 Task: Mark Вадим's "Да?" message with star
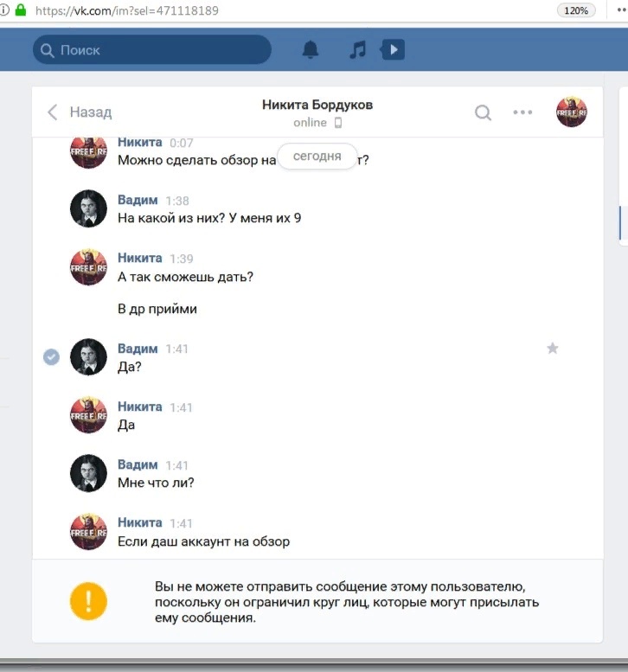click(x=553, y=348)
